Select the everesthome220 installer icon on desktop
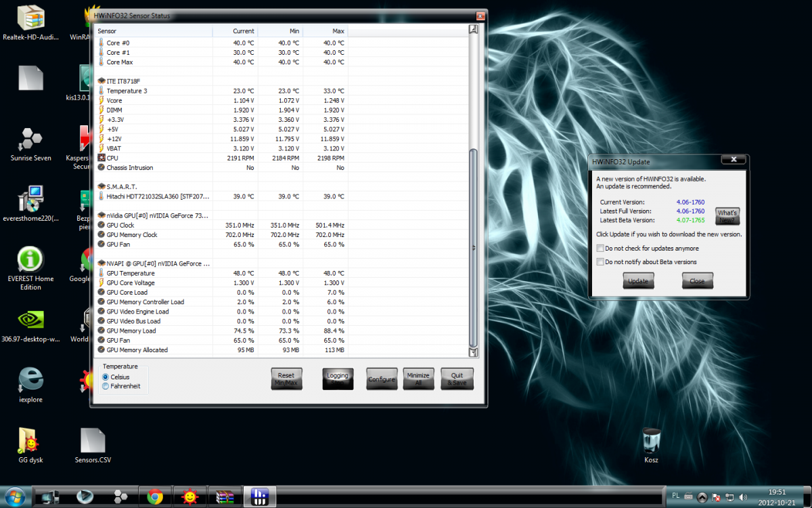The image size is (812, 508). coord(30,205)
